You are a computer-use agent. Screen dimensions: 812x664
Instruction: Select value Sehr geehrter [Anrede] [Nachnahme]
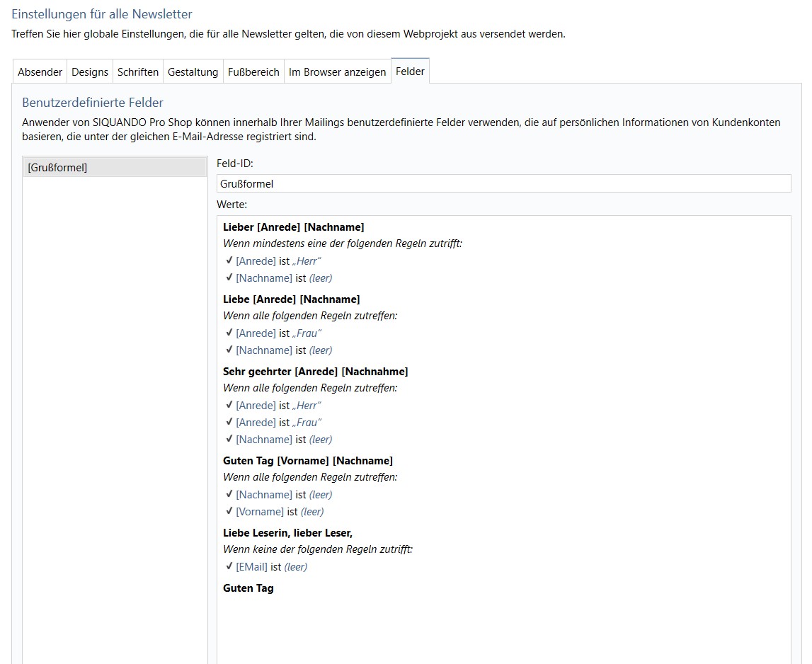click(315, 372)
